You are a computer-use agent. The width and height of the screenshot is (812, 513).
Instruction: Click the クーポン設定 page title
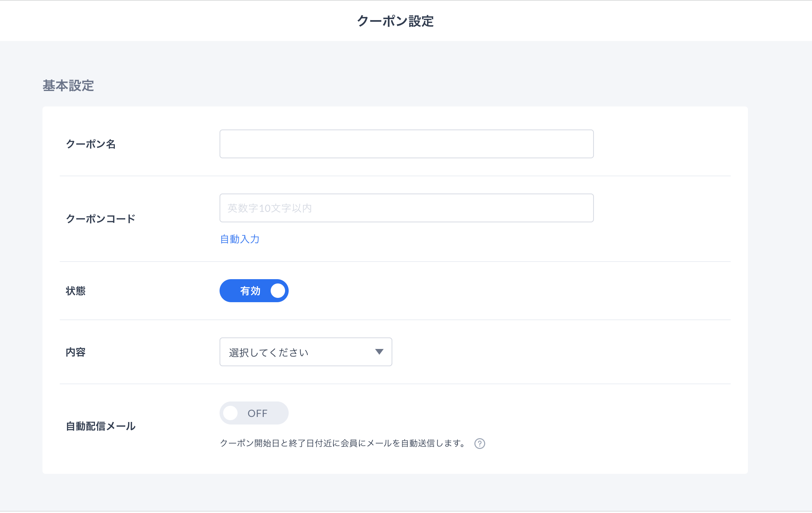click(x=395, y=21)
